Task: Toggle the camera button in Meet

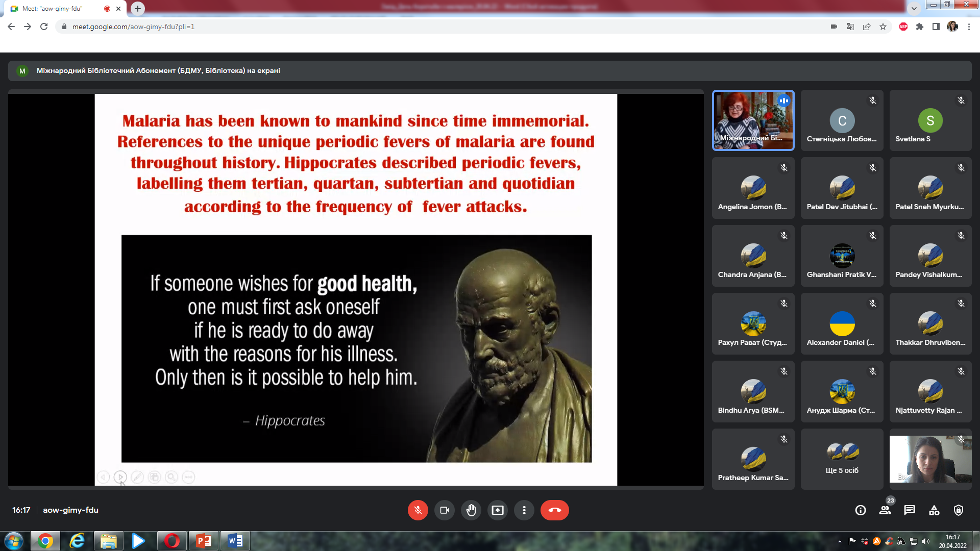Action: (x=444, y=510)
